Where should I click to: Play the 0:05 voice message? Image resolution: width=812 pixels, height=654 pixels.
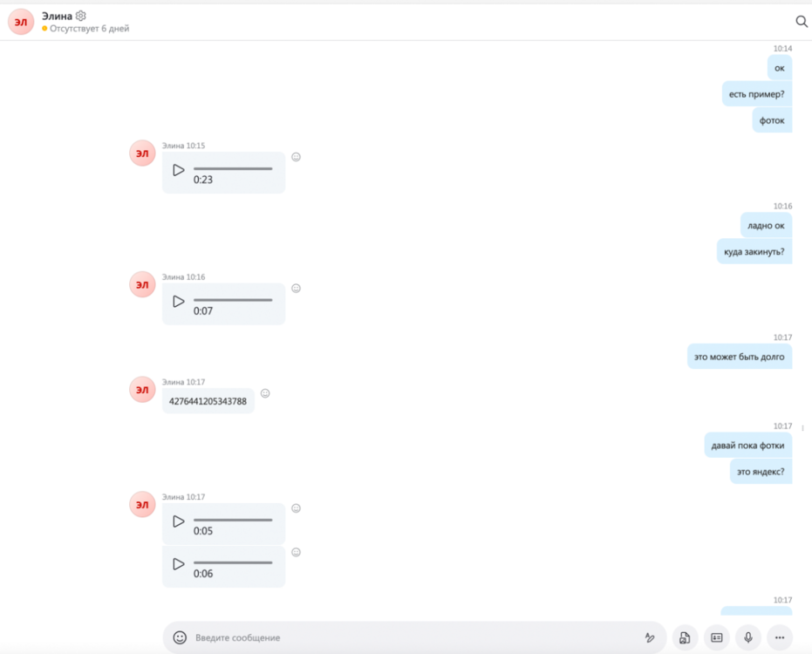pos(179,521)
